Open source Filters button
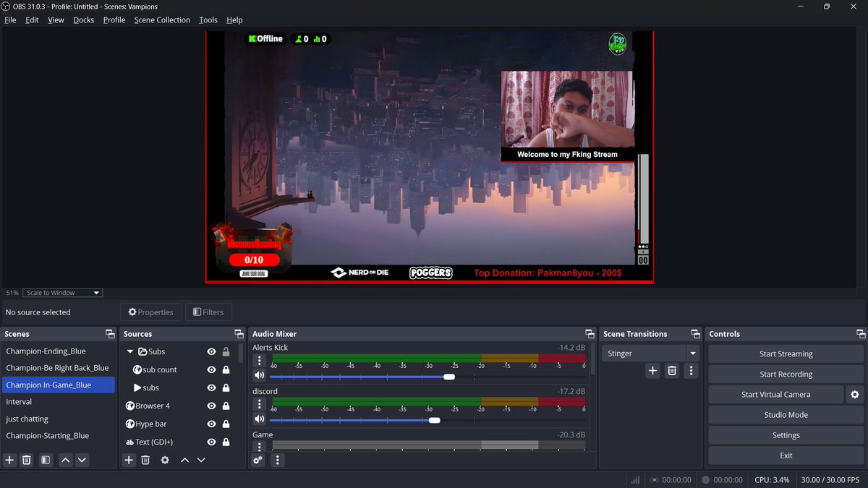 (208, 312)
